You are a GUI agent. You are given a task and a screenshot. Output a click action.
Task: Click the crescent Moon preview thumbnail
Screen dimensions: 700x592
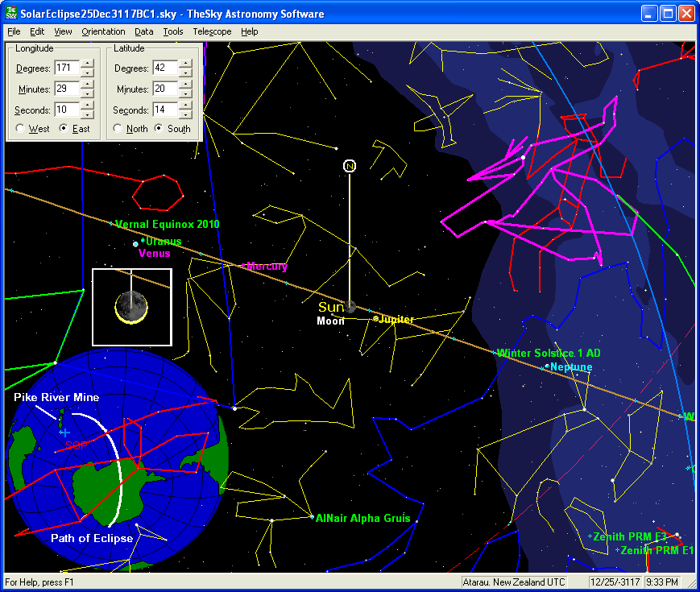click(131, 307)
